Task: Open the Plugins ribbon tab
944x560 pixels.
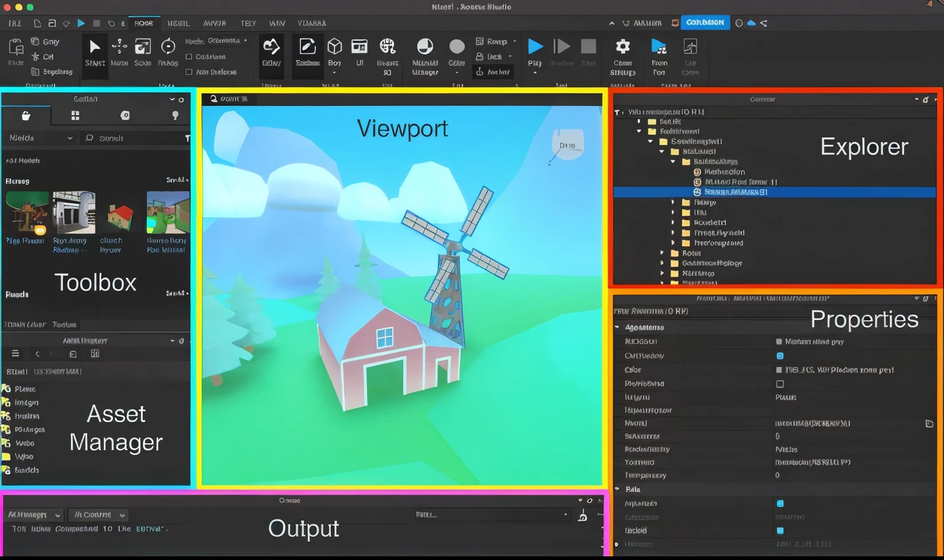Action: pos(312,23)
